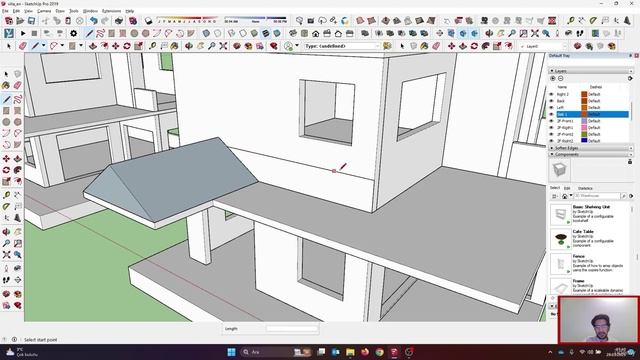Image resolution: width=640 pixels, height=360 pixels.
Task: Collapse the Components panel header
Action: coord(591,154)
